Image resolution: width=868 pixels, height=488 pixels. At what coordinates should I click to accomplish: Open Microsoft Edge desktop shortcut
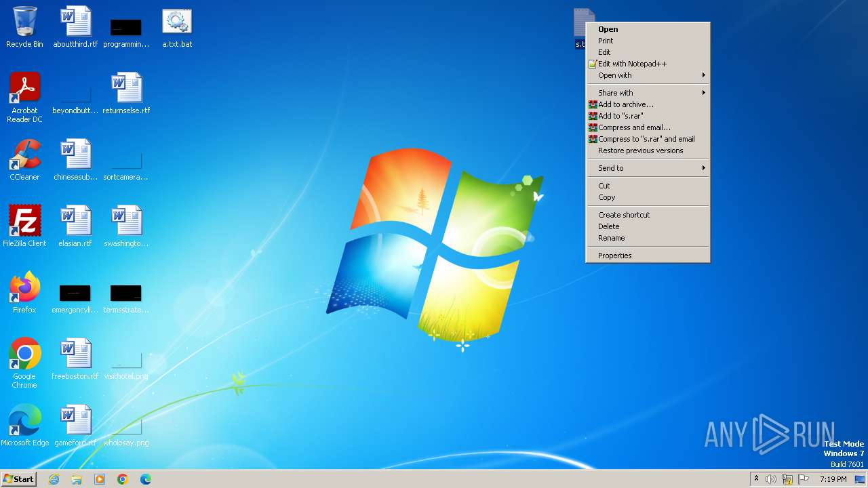(x=24, y=426)
